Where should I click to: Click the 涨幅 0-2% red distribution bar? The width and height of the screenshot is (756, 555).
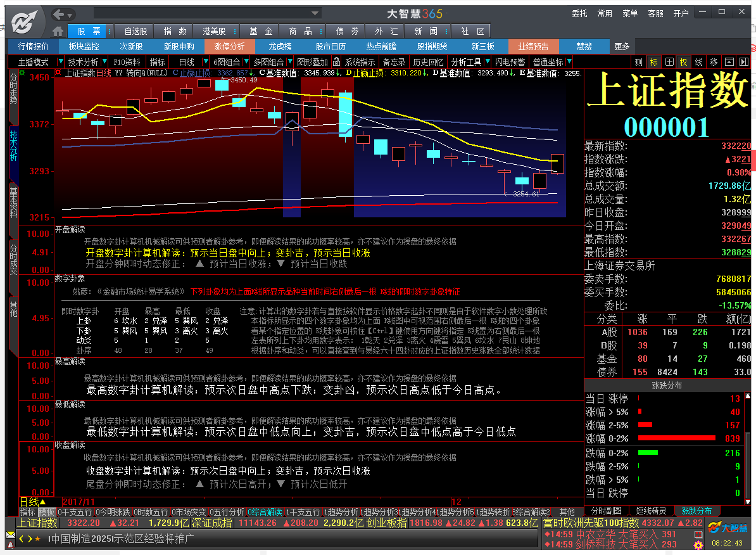(676, 438)
